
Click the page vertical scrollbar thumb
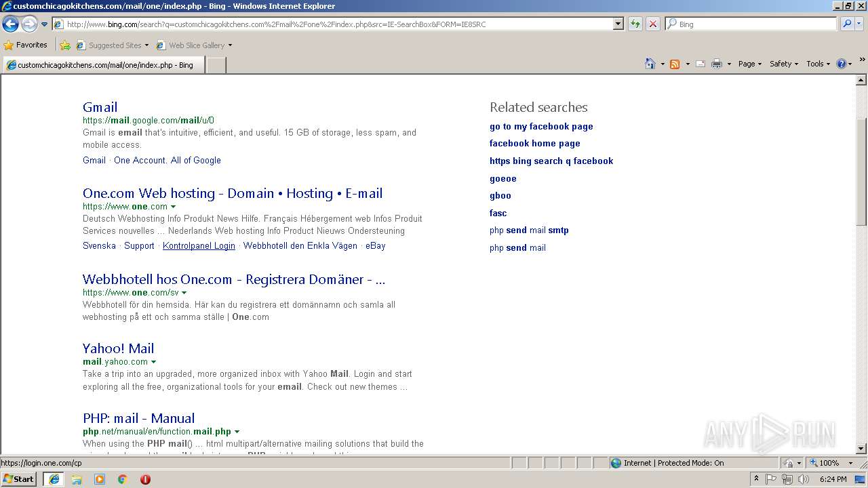pyautogui.click(x=862, y=172)
